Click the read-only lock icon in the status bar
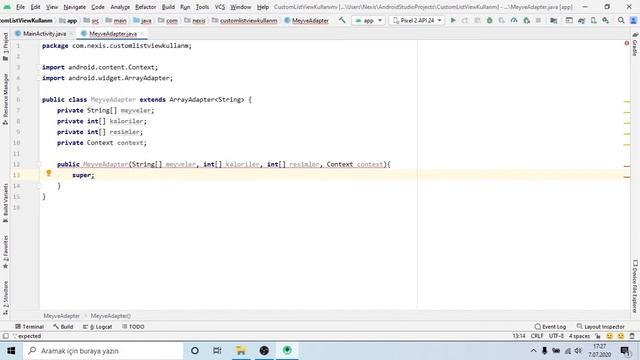Screen dimensions: 640x360 pyautogui.click(x=598, y=336)
